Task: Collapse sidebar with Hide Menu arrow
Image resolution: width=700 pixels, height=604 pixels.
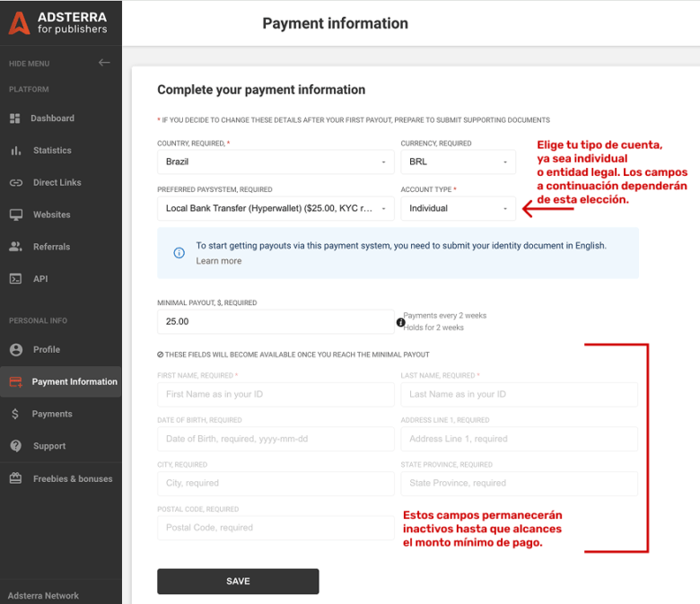Action: pyautogui.click(x=104, y=63)
